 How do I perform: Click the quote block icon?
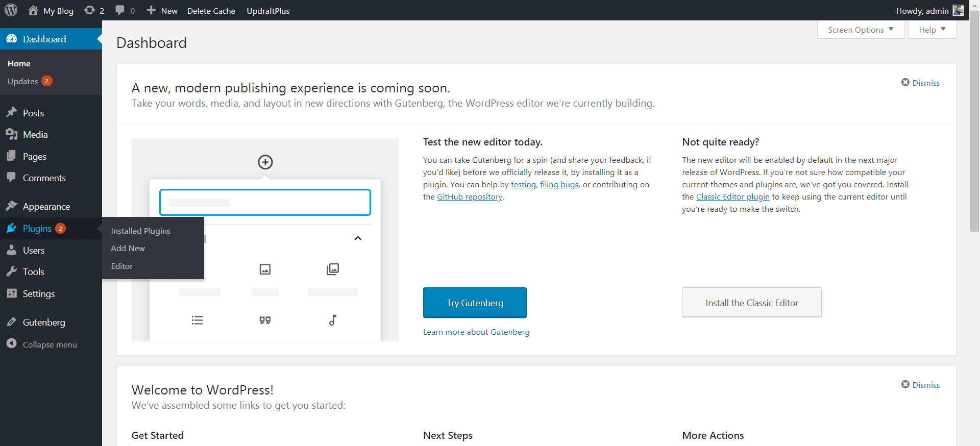(x=265, y=320)
